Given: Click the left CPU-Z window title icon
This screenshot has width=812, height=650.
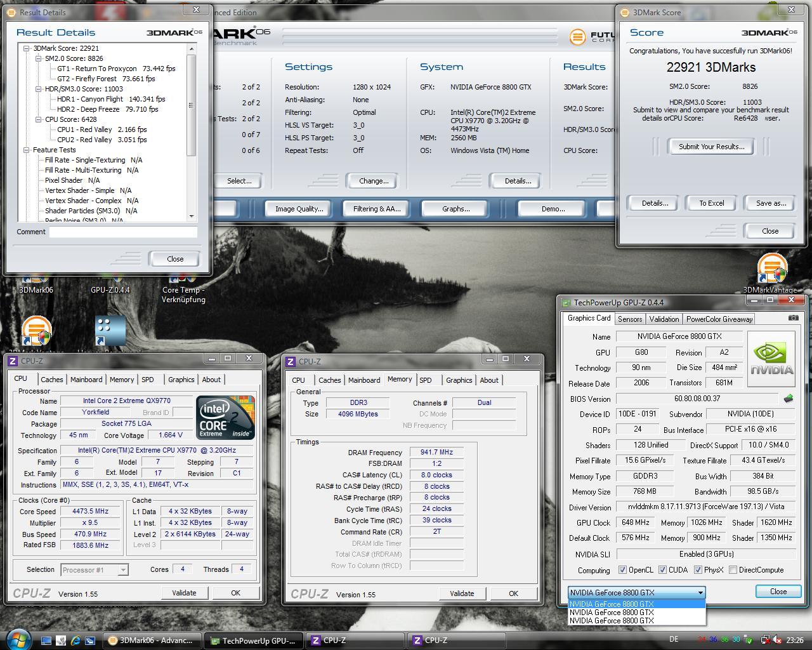Looking at the screenshot, I should click(13, 361).
